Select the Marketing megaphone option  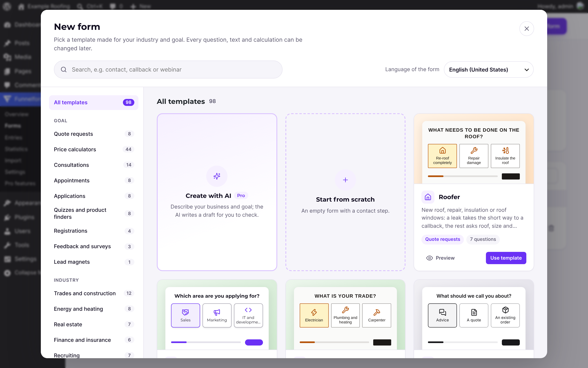(217, 315)
